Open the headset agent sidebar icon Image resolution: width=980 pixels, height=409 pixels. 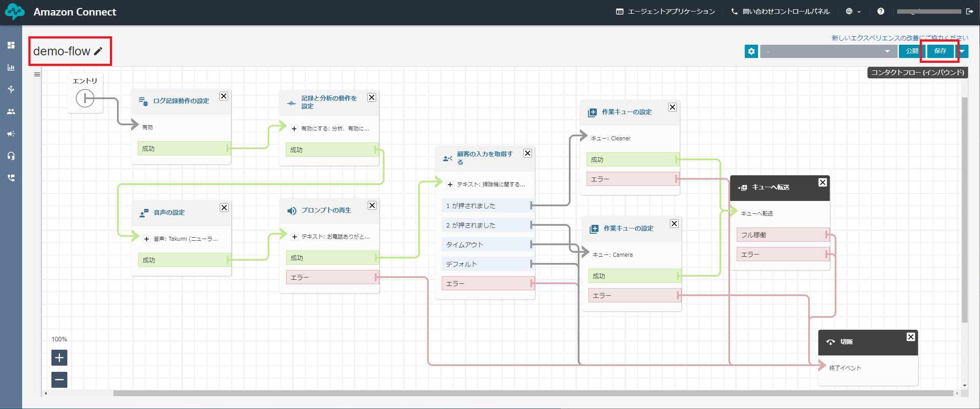(x=11, y=156)
